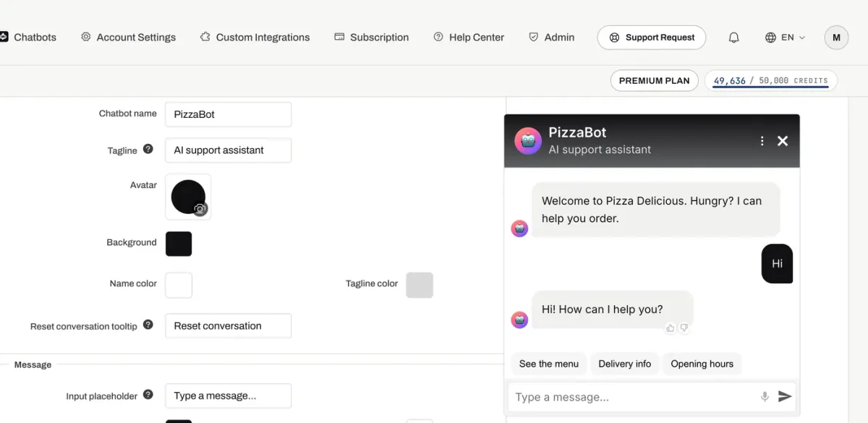Open the M user profile avatar
The image size is (868, 423).
(x=836, y=38)
